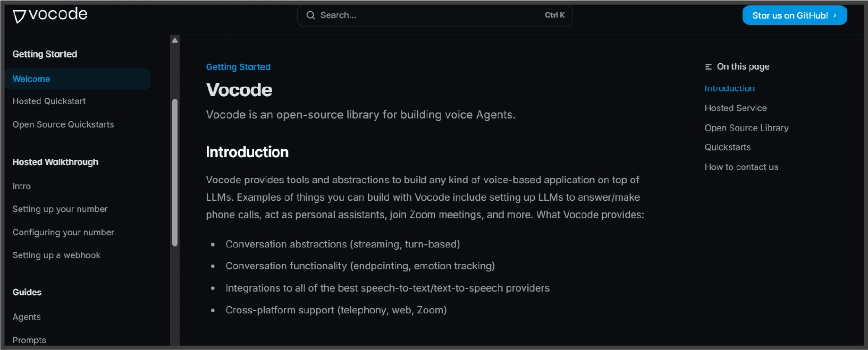Select the On this page outline icon
The image size is (868, 350).
[x=707, y=66]
